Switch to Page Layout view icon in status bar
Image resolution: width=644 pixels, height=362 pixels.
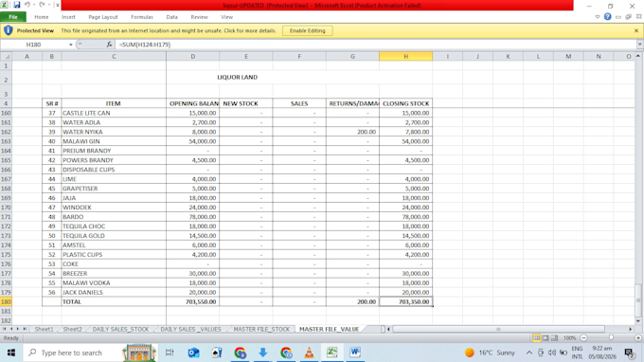[546, 338]
